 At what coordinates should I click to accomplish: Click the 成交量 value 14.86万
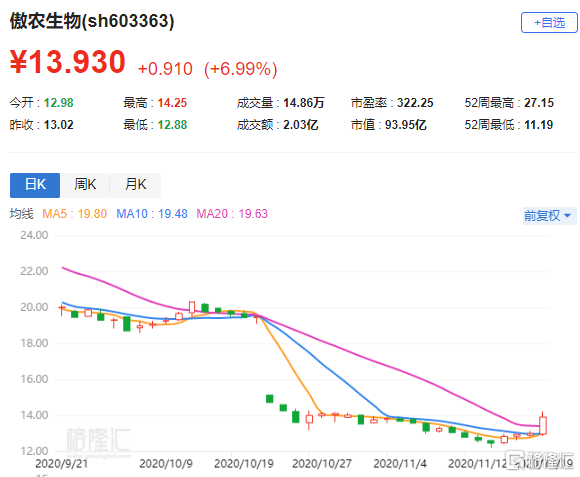(304, 103)
